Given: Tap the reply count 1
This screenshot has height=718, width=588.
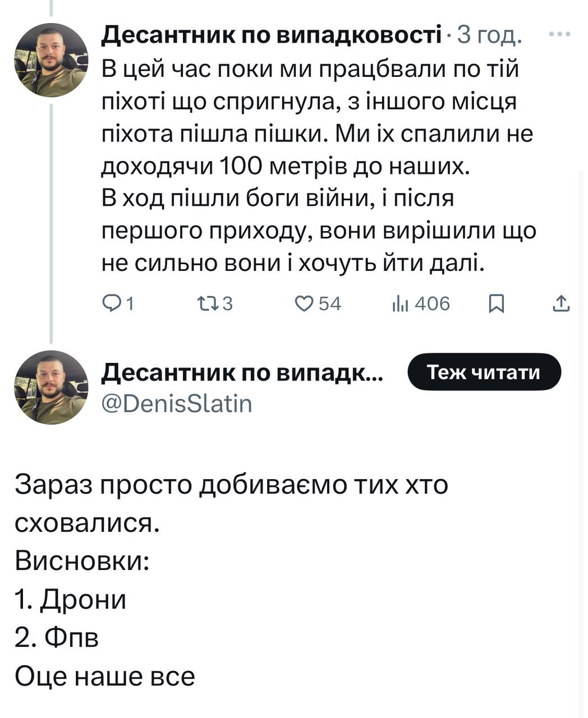Looking at the screenshot, I should 130,304.
